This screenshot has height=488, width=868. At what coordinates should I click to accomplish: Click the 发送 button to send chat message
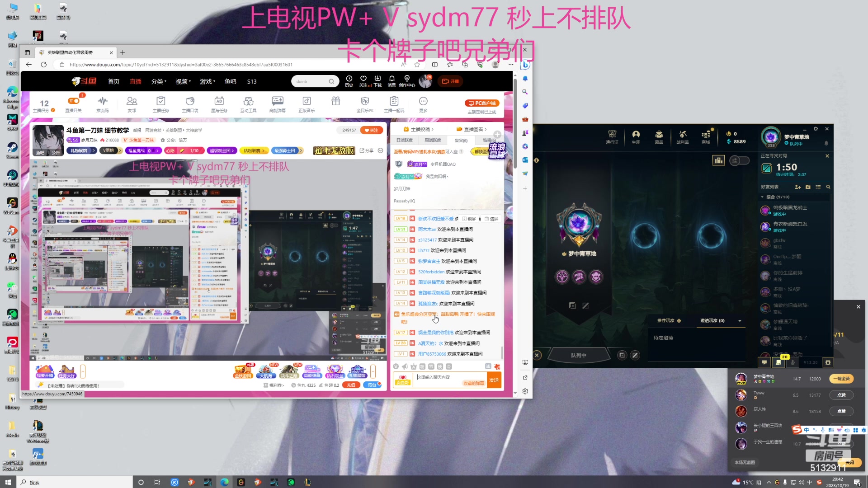(494, 380)
